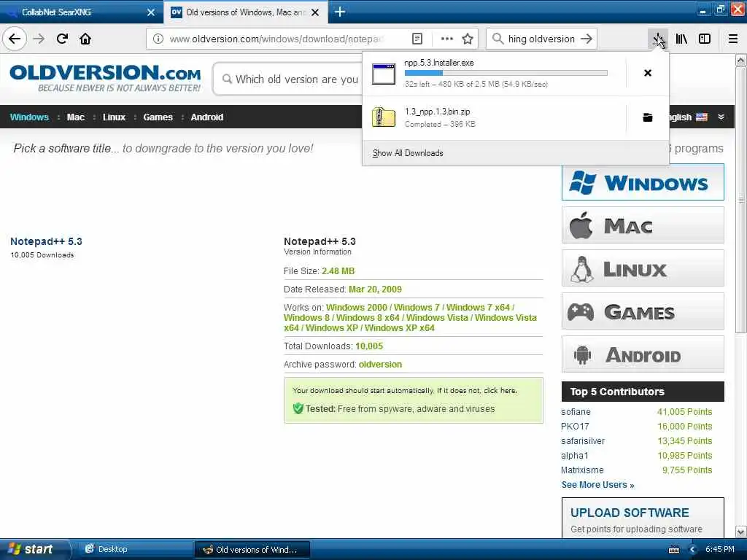Screen dimensions: 747x560
Task: Open contributor safarisilver's profile
Action: tap(583, 441)
